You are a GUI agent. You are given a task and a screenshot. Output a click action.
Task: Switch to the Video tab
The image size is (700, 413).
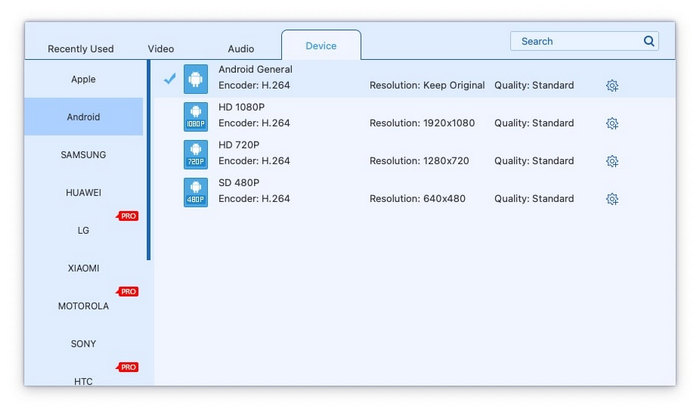[161, 48]
